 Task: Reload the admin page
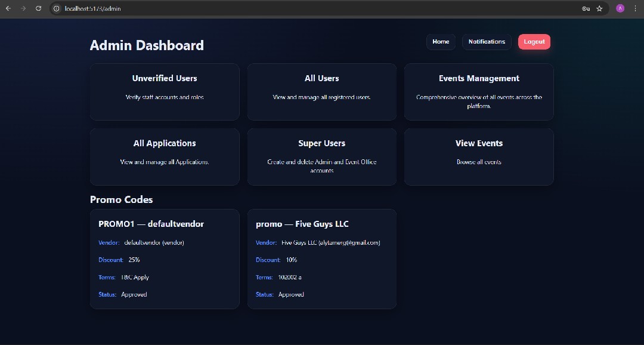38,8
